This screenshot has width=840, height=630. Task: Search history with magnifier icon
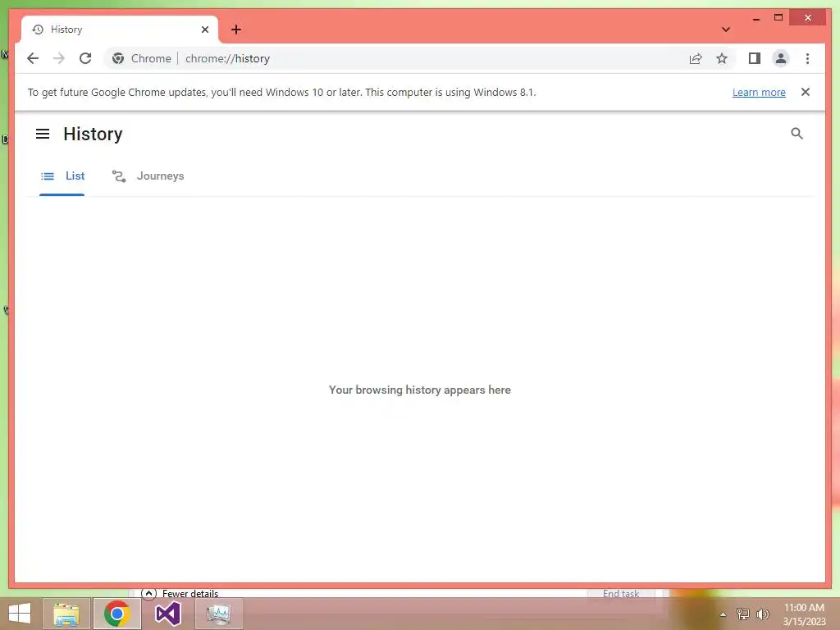pyautogui.click(x=797, y=134)
